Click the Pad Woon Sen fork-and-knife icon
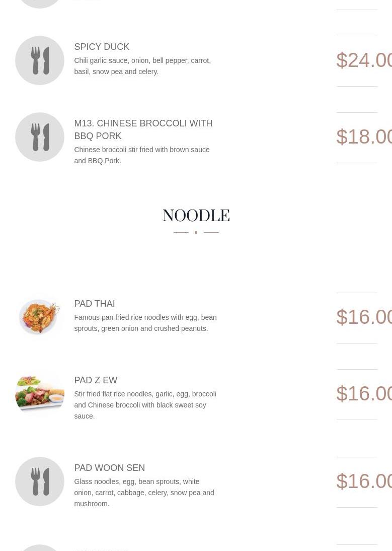 click(40, 481)
